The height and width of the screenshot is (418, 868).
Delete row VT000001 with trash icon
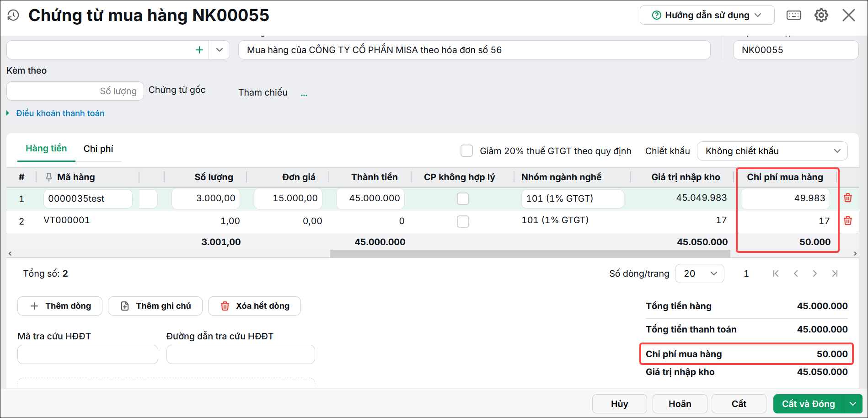[x=848, y=220]
